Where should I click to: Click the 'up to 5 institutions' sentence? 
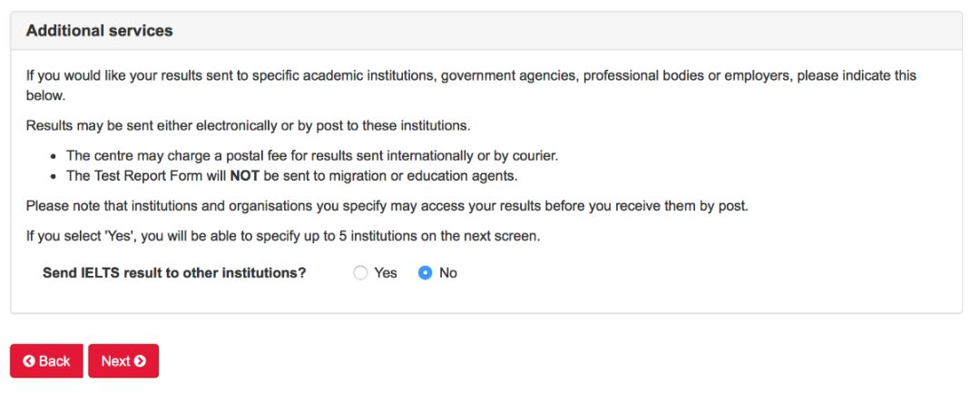coord(283,238)
